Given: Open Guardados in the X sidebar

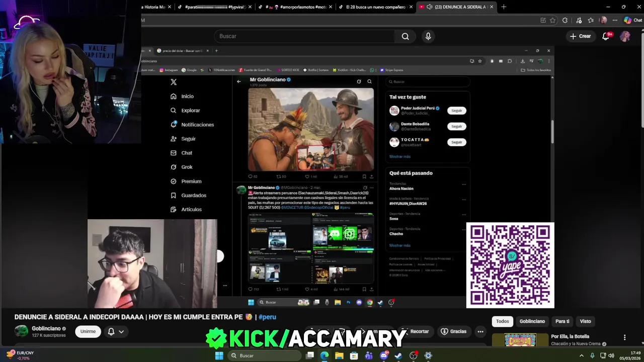Looking at the screenshot, I should [189, 195].
